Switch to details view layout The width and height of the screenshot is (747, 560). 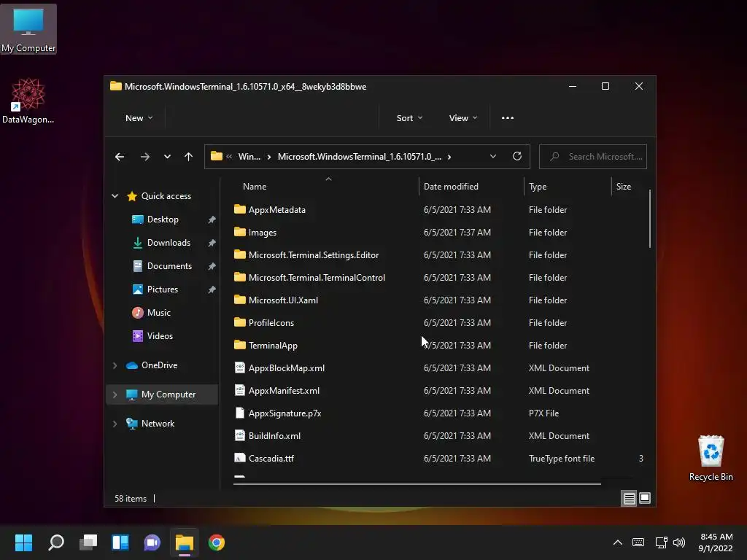pos(629,498)
